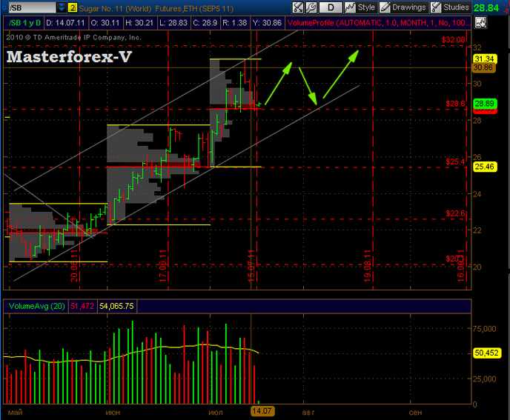The width and height of the screenshot is (510, 420).
Task: Click the 20.05.11 vertical date label
Action: pos(74,266)
